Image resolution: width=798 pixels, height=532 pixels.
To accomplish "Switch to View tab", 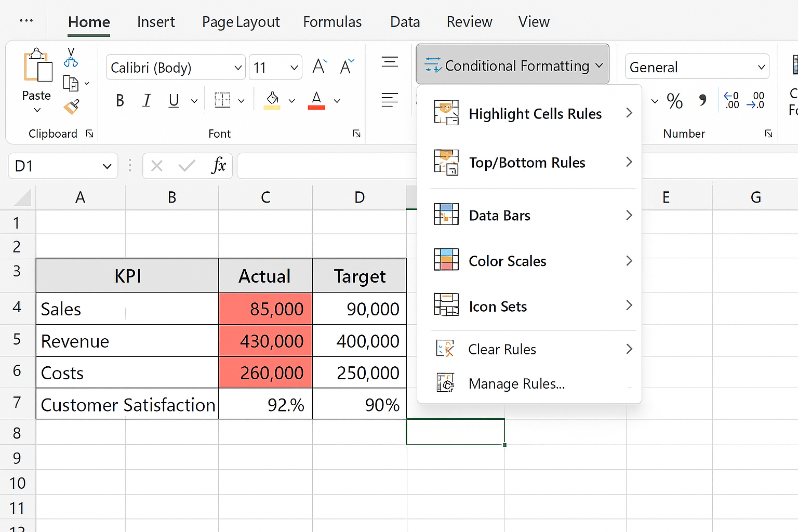I will point(534,22).
